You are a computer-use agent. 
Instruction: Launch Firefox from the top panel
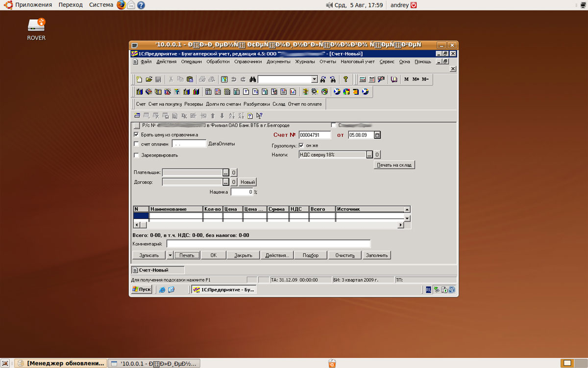click(x=121, y=5)
